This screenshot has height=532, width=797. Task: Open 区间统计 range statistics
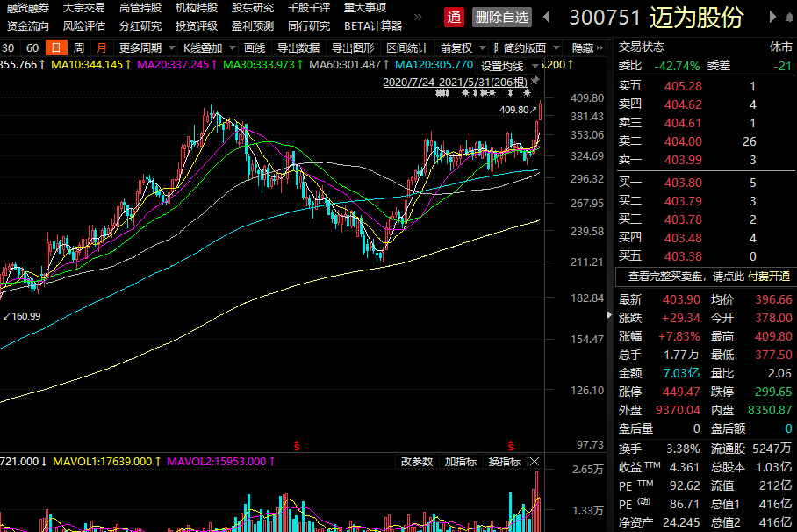point(407,47)
